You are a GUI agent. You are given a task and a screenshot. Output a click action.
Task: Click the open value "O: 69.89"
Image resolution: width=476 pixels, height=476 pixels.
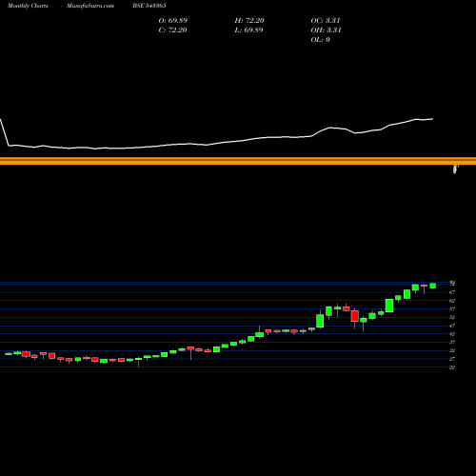[173, 21]
